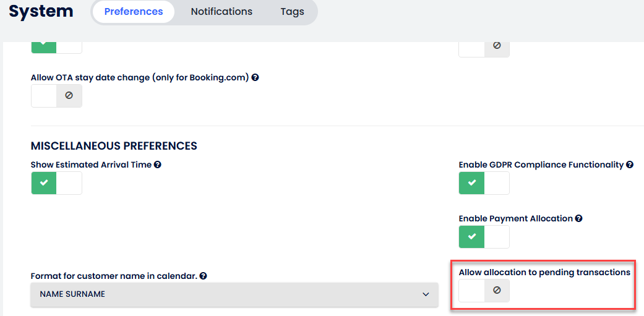Toggle the partially hidden switch at top right
The height and width of the screenshot is (316, 644).
[484, 46]
